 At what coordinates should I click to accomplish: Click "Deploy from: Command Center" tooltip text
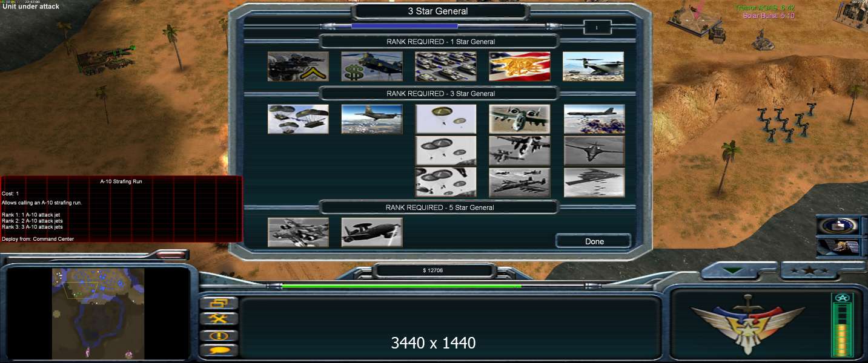38,239
